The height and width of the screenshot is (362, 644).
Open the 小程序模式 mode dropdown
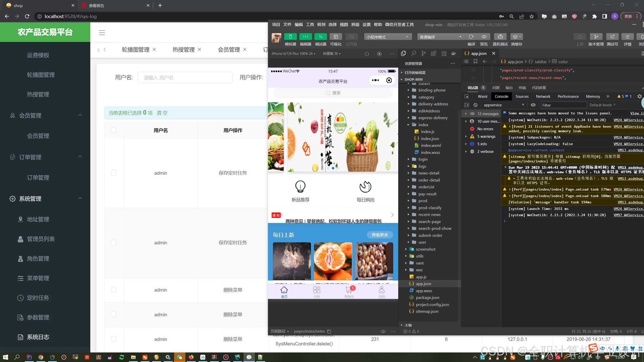pos(388,37)
